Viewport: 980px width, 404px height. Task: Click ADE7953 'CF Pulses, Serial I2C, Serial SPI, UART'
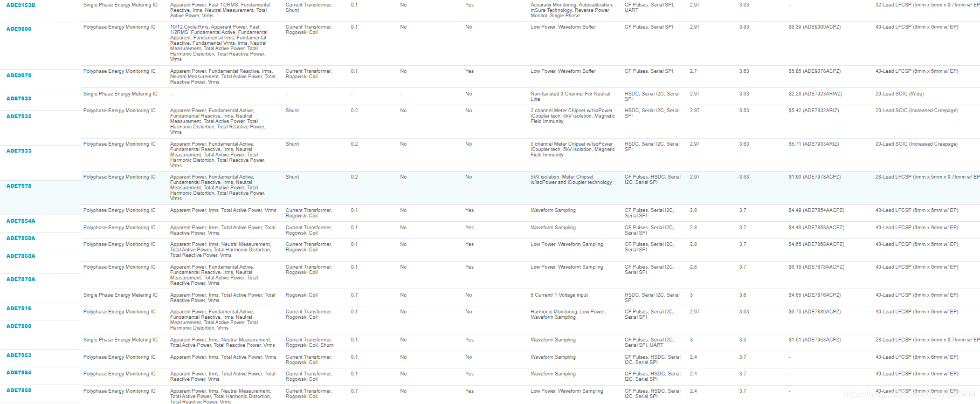click(x=649, y=343)
